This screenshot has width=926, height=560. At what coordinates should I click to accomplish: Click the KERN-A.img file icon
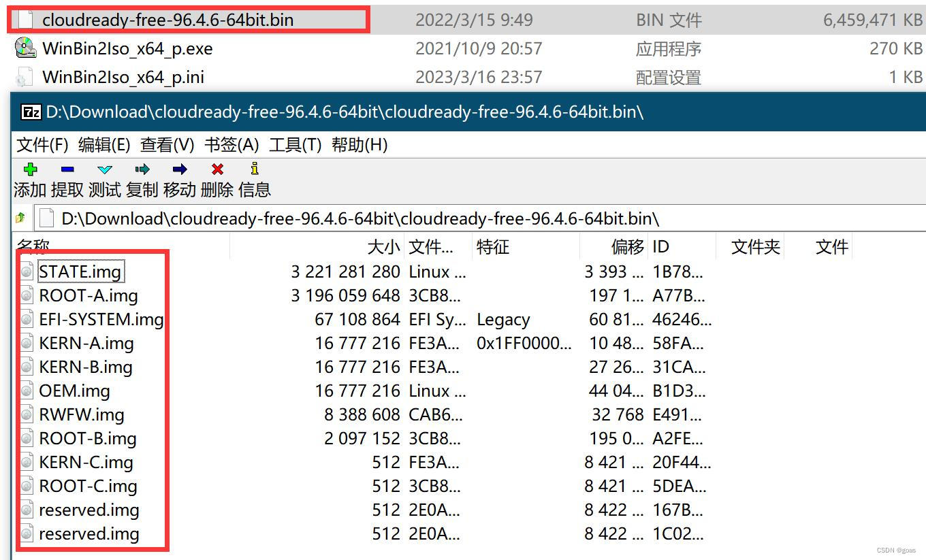pos(27,343)
